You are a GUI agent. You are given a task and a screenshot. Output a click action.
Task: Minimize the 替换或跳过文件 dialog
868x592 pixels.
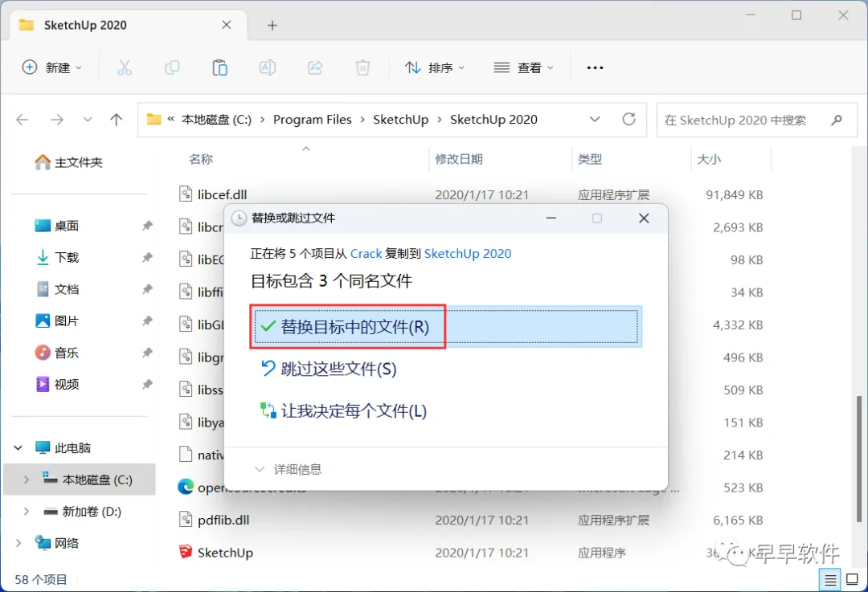[551, 218]
